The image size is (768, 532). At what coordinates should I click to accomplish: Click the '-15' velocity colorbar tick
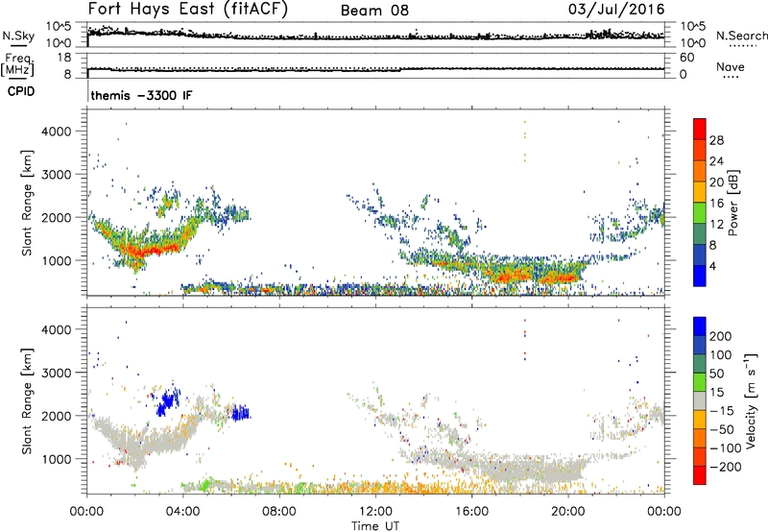[722, 411]
